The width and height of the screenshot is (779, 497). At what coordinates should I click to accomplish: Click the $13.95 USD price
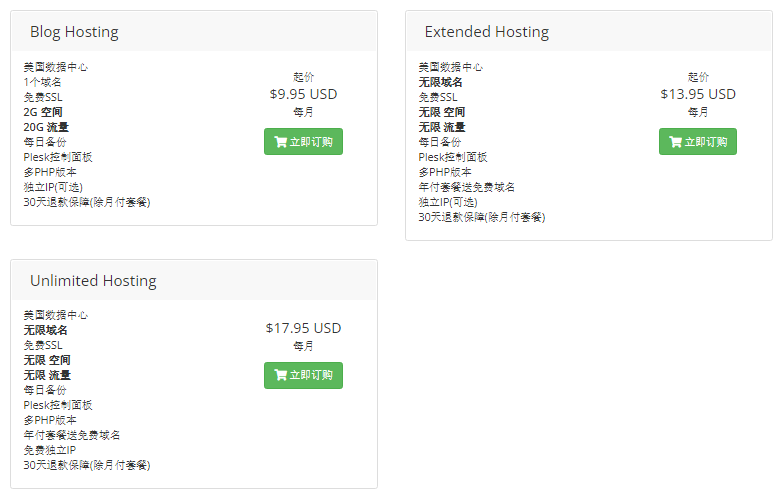[698, 94]
